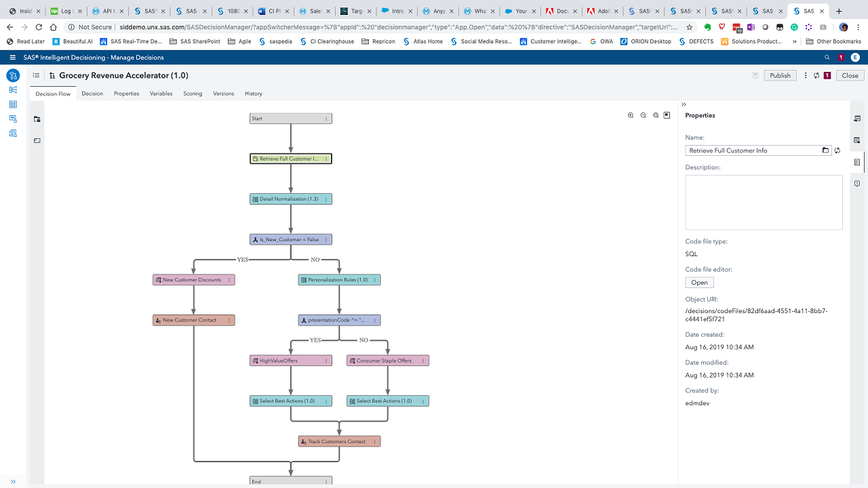Click the refresh icon beside Publish button
868x488 pixels.
pyautogui.click(x=816, y=75)
